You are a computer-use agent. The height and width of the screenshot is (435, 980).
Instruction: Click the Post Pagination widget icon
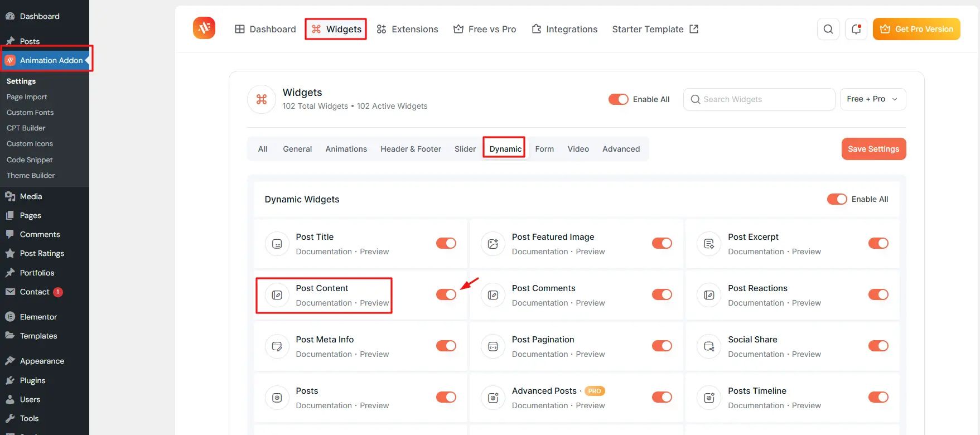pos(493,346)
